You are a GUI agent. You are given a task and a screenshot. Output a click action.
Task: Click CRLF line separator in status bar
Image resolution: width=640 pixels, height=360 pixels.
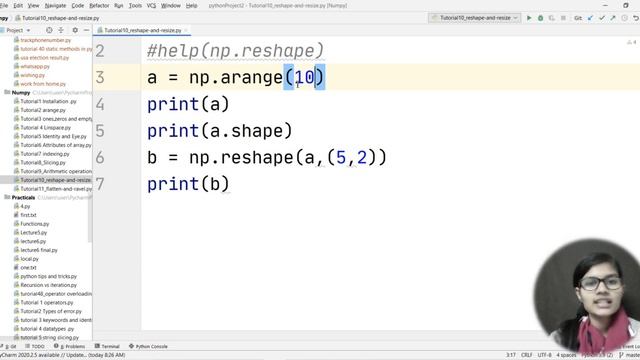pos(527,355)
